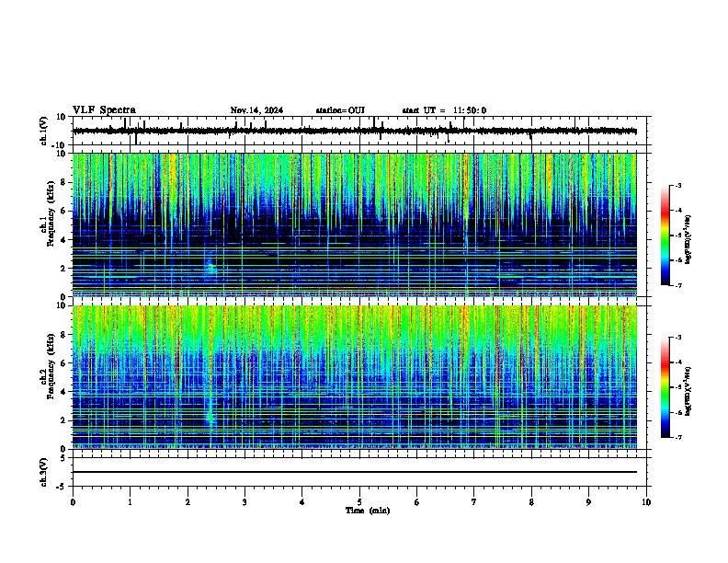This screenshot has height=563, width=728.
Task: Click the log(PSD) label beside ch.1 colorbar
Action: click(688, 240)
